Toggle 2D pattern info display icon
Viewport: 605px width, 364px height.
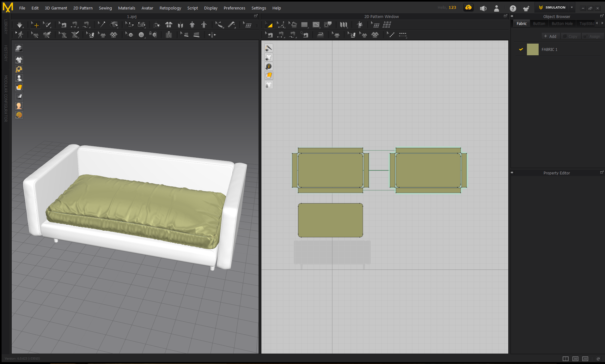pyautogui.click(x=269, y=66)
